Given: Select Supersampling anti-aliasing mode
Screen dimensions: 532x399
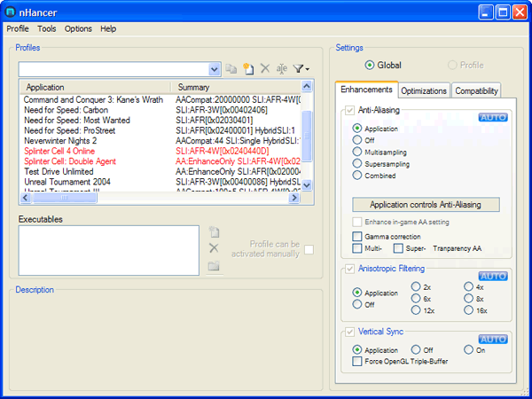Looking at the screenshot, I should point(357,163).
